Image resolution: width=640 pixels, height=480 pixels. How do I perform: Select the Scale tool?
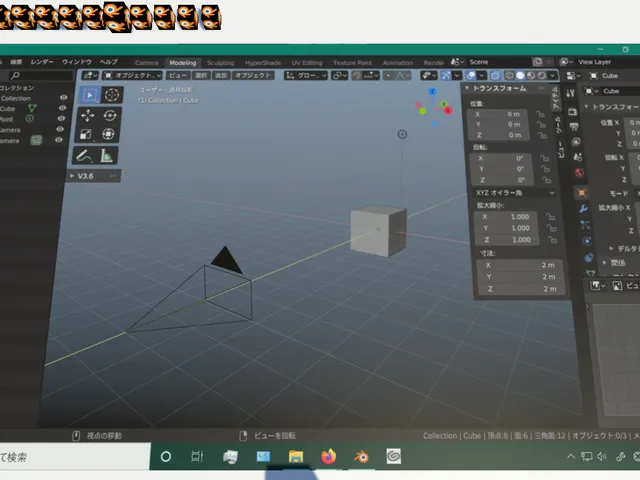[x=86, y=134]
